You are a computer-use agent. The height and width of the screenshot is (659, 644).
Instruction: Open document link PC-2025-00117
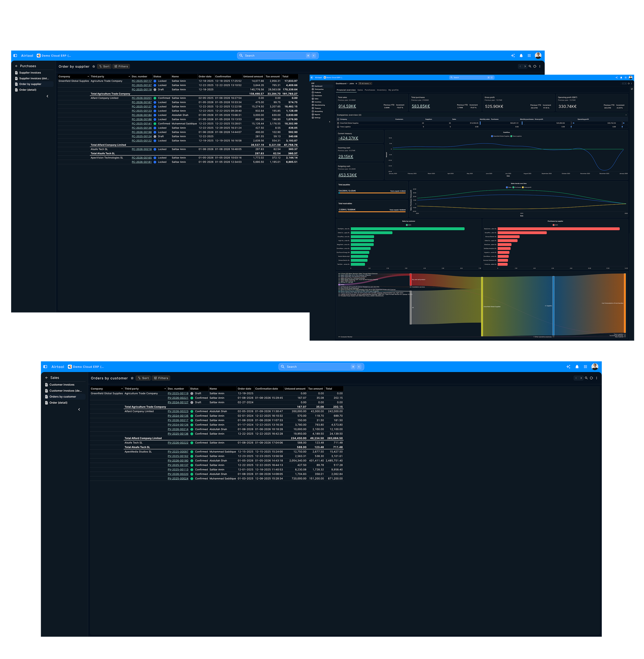click(x=142, y=81)
